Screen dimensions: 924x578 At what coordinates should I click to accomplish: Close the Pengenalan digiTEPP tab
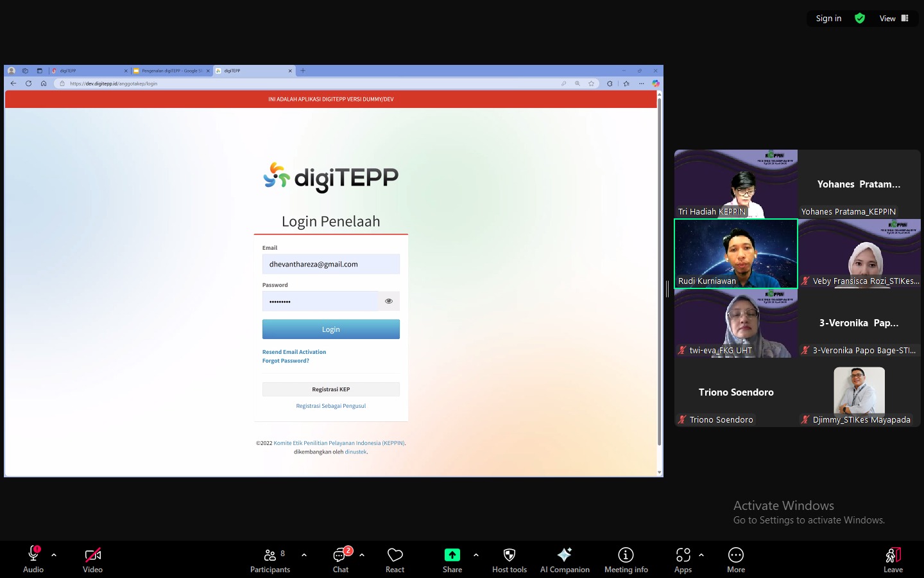pyautogui.click(x=208, y=71)
